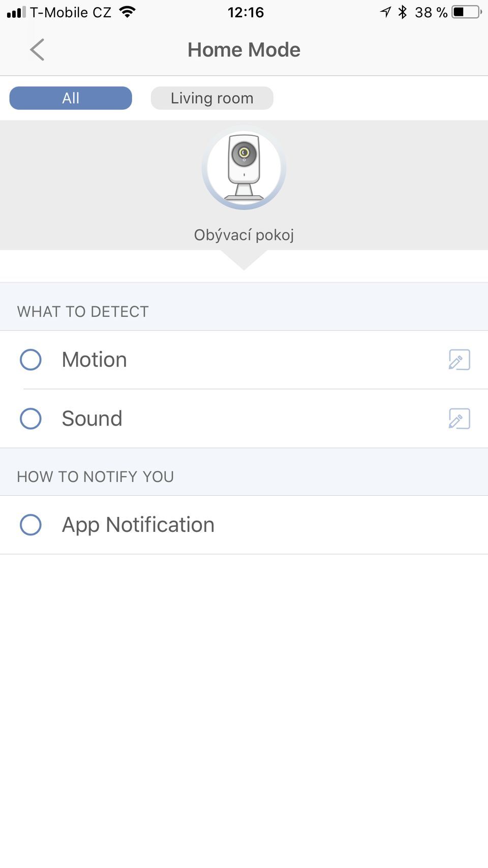
Task: Open Sound detection edit pencil icon
Action: coord(459,419)
